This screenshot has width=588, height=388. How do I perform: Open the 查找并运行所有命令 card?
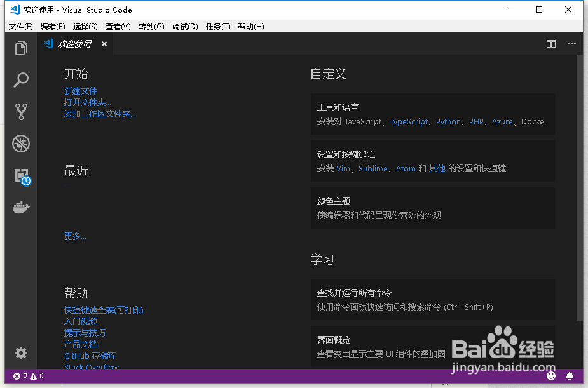pos(433,299)
